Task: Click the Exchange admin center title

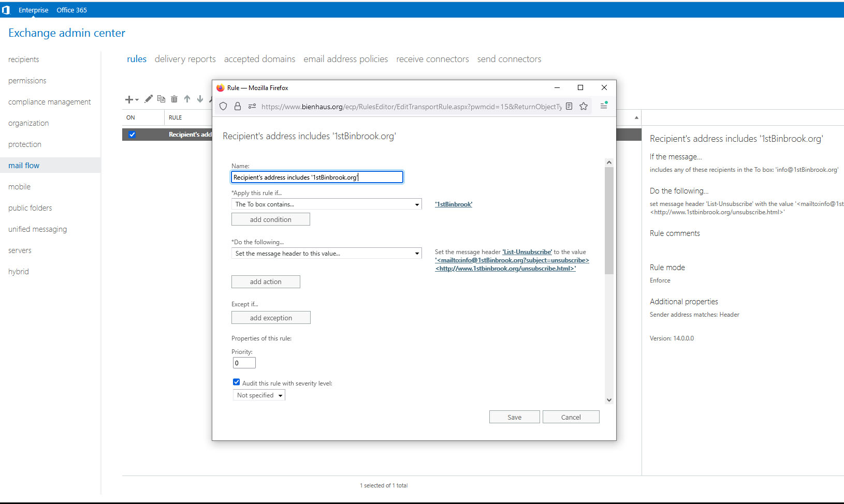Action: (67, 33)
